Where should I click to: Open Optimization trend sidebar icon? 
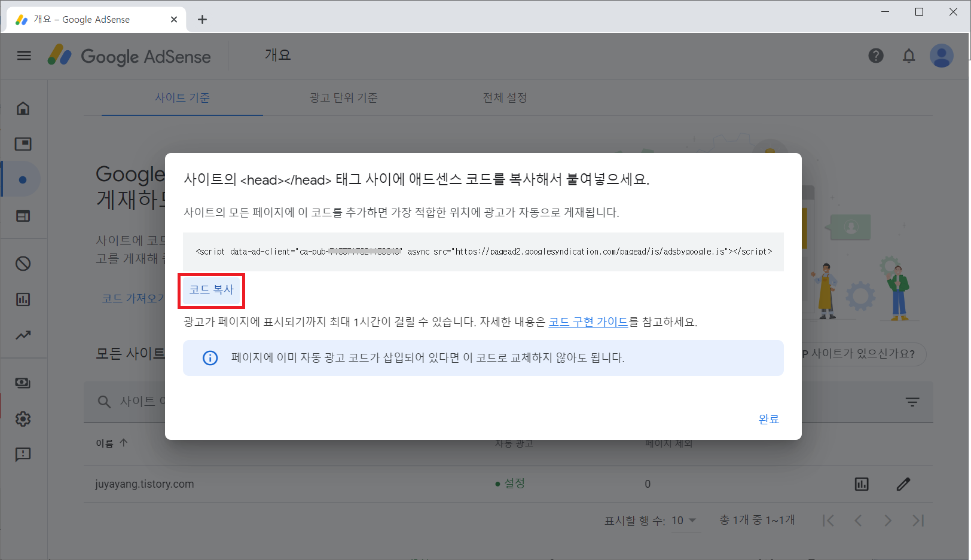[x=23, y=335]
